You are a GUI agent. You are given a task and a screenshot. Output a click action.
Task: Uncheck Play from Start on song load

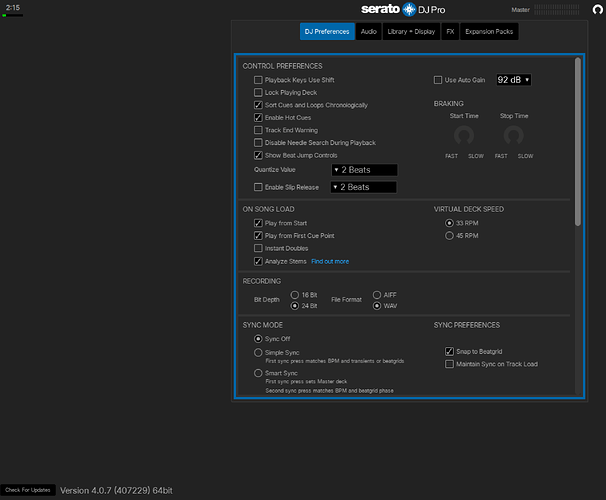click(258, 223)
